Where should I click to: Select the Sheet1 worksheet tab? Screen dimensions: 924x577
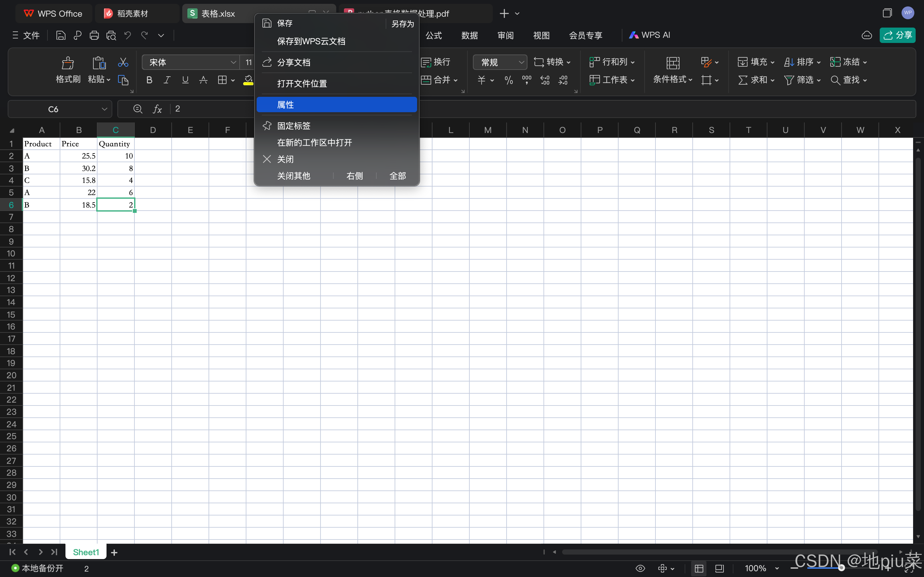click(x=86, y=552)
